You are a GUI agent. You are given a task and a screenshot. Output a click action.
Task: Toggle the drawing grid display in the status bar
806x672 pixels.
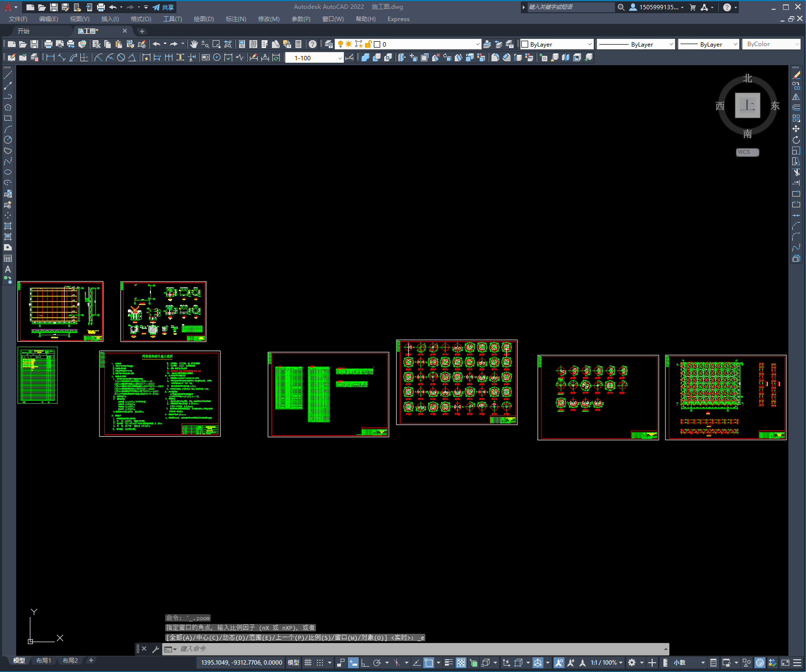(x=308, y=663)
